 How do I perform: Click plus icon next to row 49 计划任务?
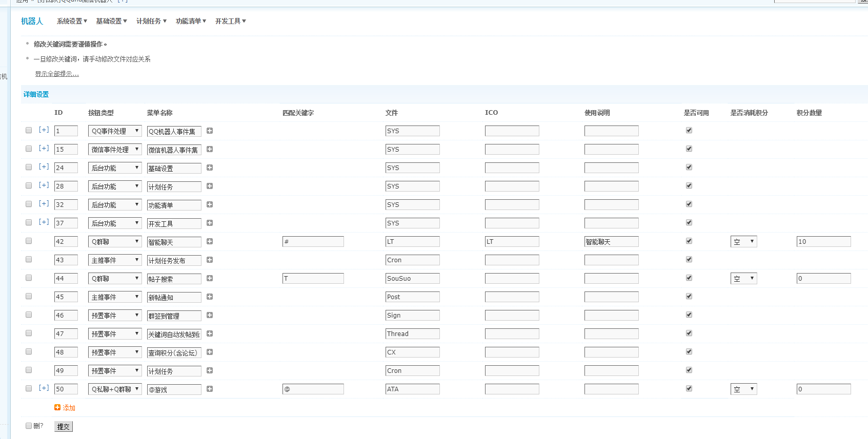(210, 370)
